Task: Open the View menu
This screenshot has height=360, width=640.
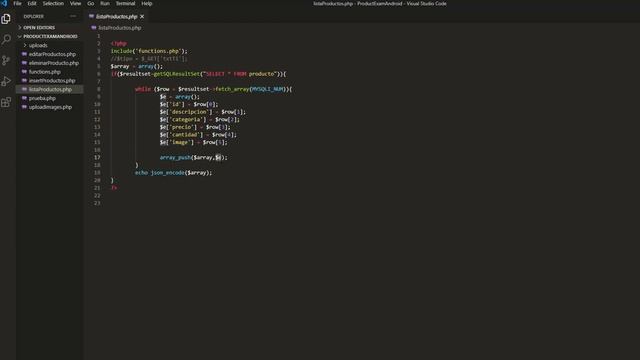Action: (75, 3)
